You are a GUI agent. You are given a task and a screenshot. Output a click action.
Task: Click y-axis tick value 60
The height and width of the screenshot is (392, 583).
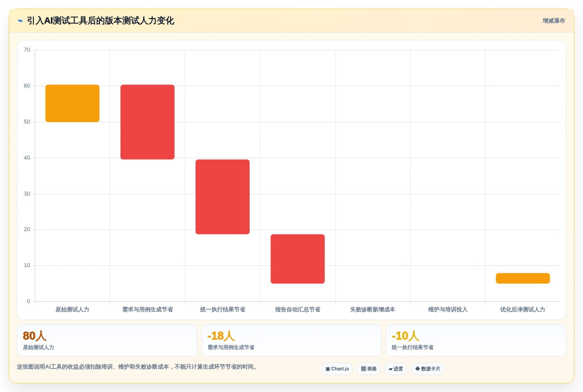[x=27, y=86]
